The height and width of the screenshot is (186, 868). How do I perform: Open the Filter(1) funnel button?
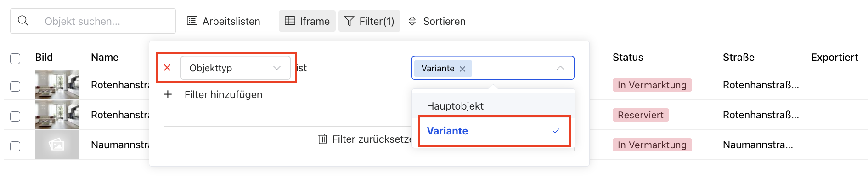[x=369, y=21]
